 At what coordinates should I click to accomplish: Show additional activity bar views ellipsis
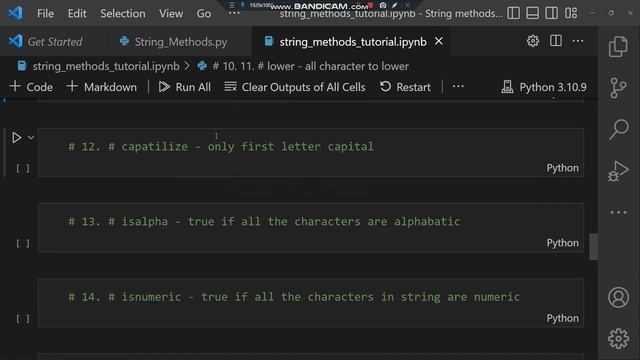618,212
